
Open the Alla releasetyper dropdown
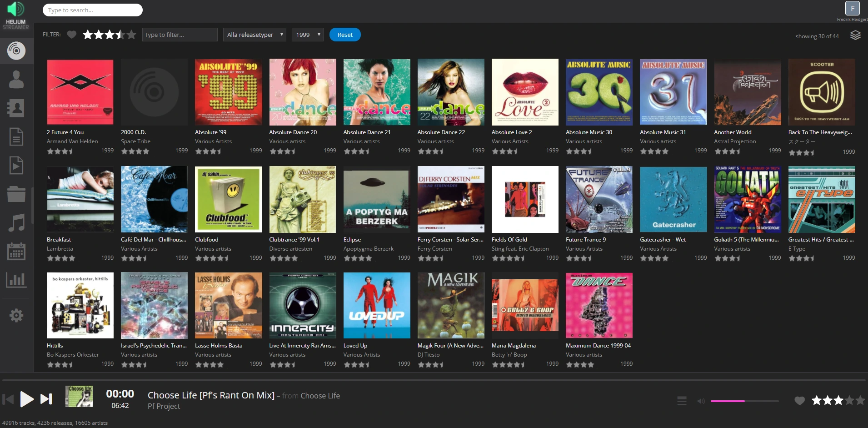point(254,35)
